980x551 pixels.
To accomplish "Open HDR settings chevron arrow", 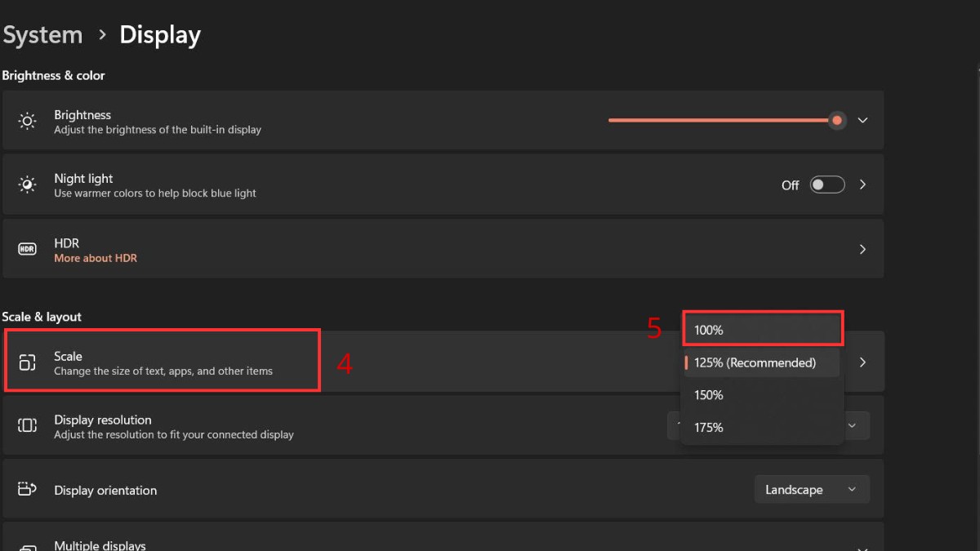I will click(x=862, y=249).
